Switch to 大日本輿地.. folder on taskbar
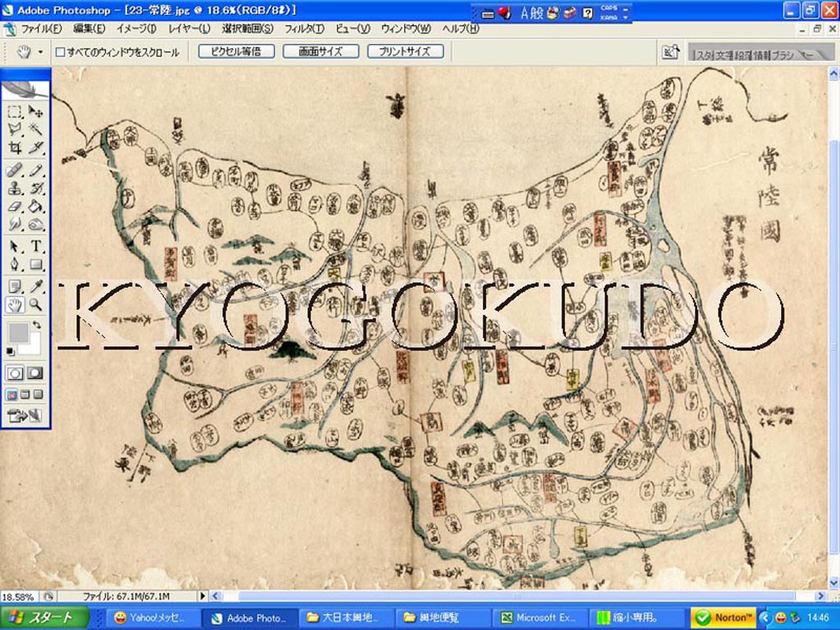The width and height of the screenshot is (840, 630). (346, 618)
